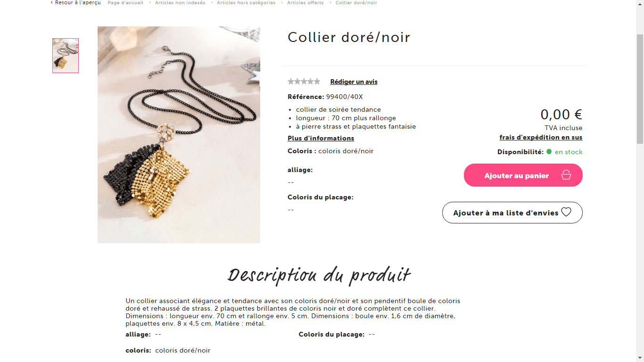Click the Collier doré/noir product title
The image size is (644, 362).
[x=349, y=37]
